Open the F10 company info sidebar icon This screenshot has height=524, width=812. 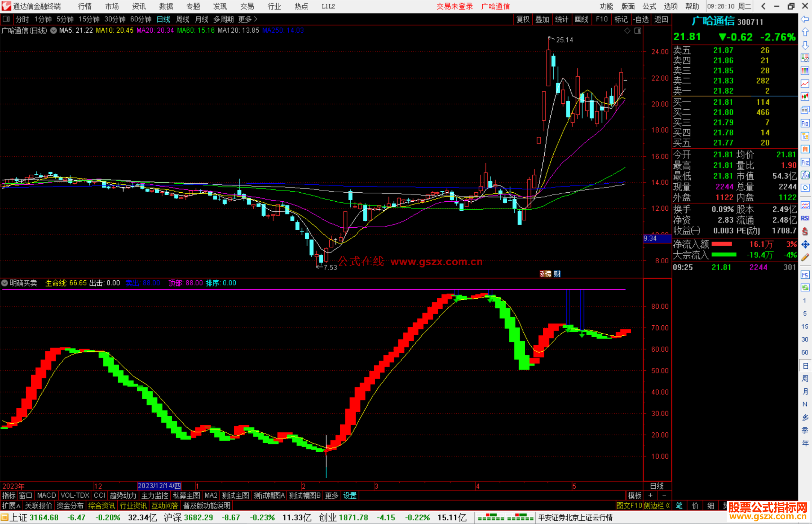805,124
